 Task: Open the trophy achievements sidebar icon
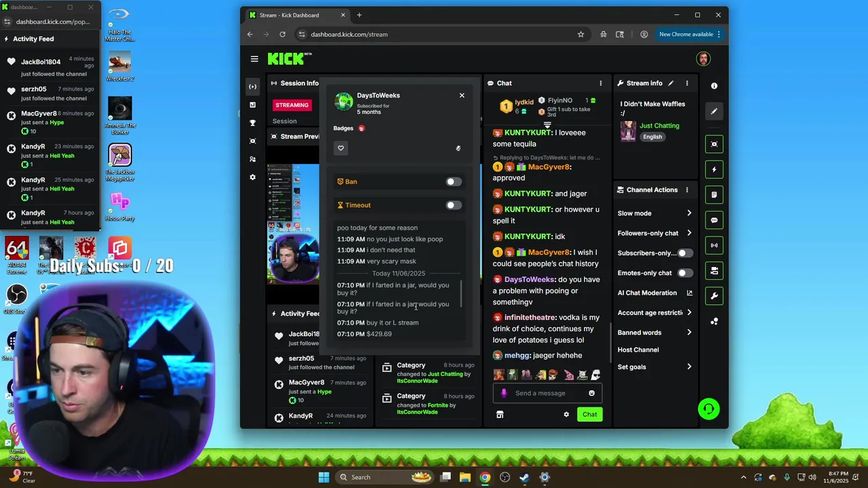[253, 123]
